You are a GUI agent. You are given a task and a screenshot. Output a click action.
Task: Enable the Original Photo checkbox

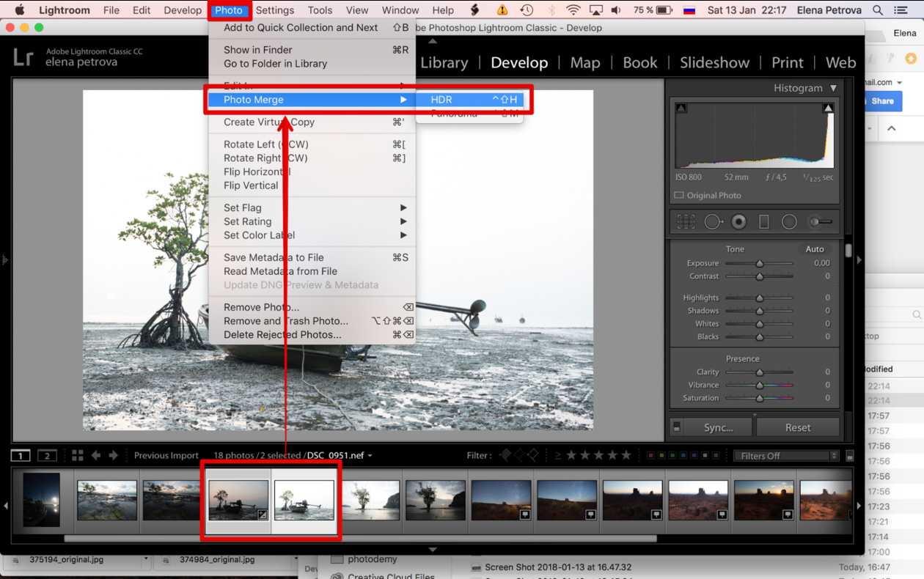tap(678, 196)
